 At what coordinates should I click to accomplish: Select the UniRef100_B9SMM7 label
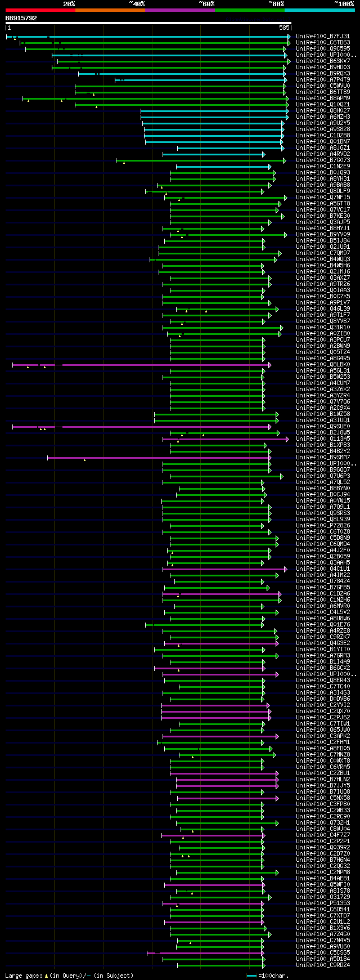point(323,458)
